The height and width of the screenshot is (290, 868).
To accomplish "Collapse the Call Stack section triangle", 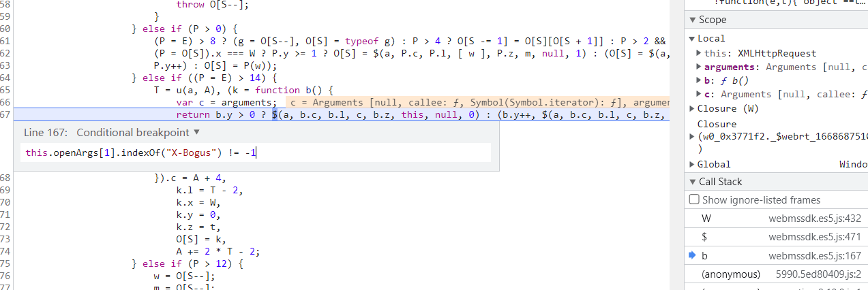I will coord(693,182).
